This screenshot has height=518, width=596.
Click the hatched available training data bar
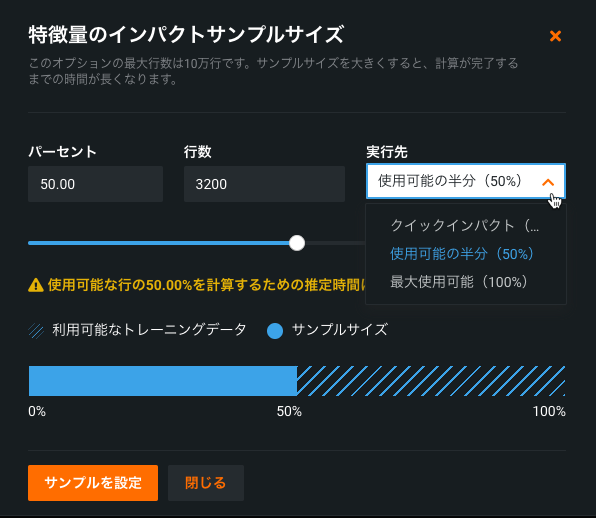point(431,381)
